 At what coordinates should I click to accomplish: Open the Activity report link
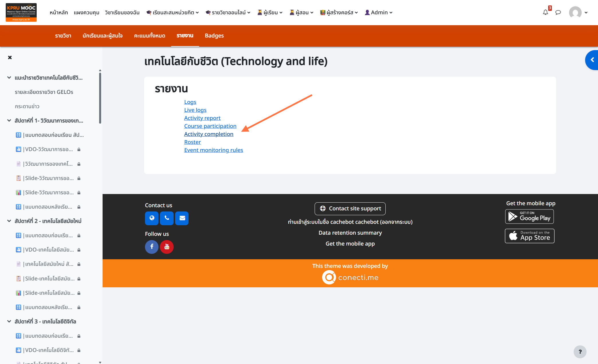202,118
